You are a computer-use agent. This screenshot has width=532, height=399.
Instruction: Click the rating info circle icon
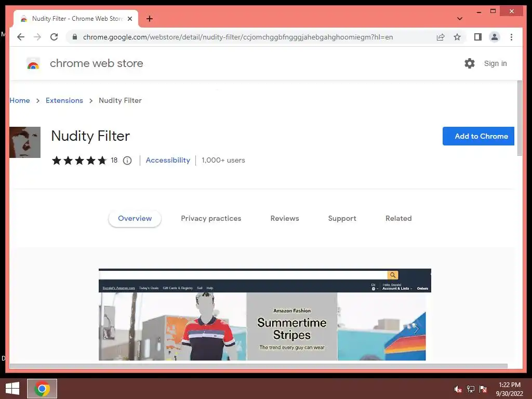point(127,161)
